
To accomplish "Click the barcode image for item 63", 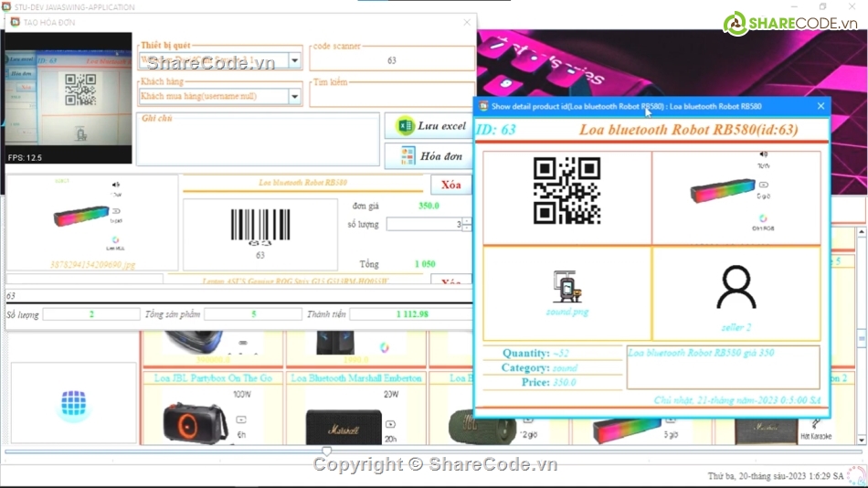I will tap(259, 225).
